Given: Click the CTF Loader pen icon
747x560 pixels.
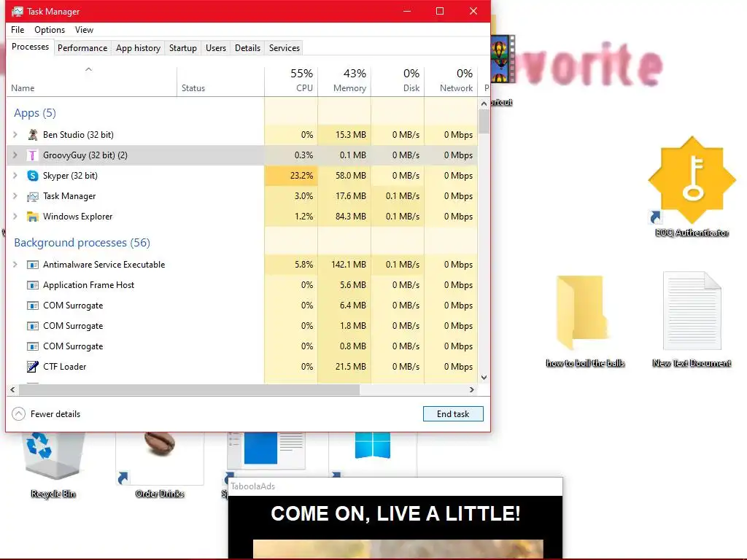Looking at the screenshot, I should tap(32, 367).
